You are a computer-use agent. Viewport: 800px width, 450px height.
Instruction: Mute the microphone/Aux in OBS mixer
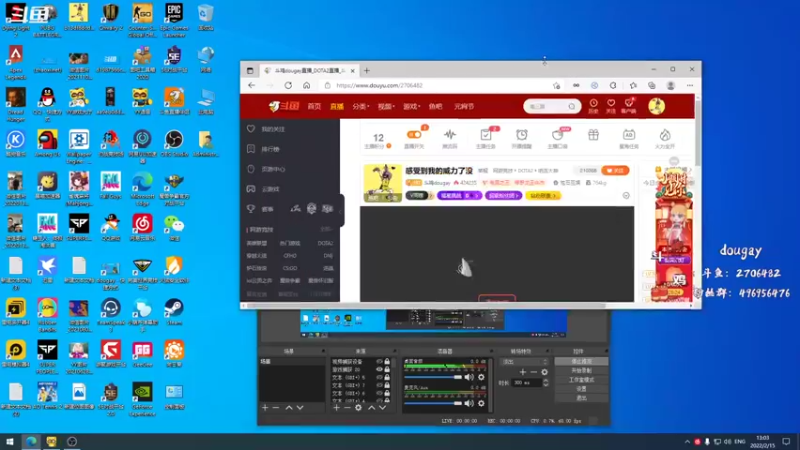(469, 404)
